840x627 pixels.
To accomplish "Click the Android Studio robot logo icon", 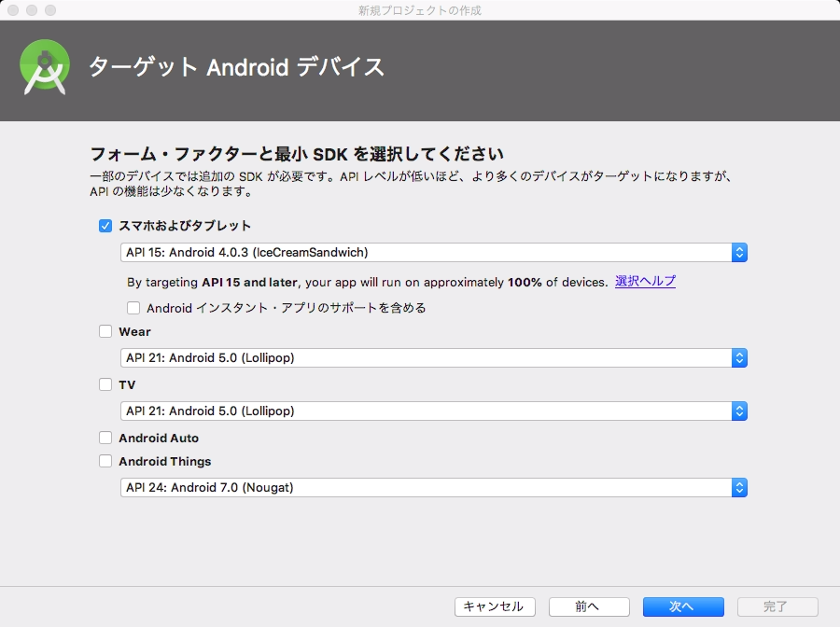I will (x=43, y=66).
